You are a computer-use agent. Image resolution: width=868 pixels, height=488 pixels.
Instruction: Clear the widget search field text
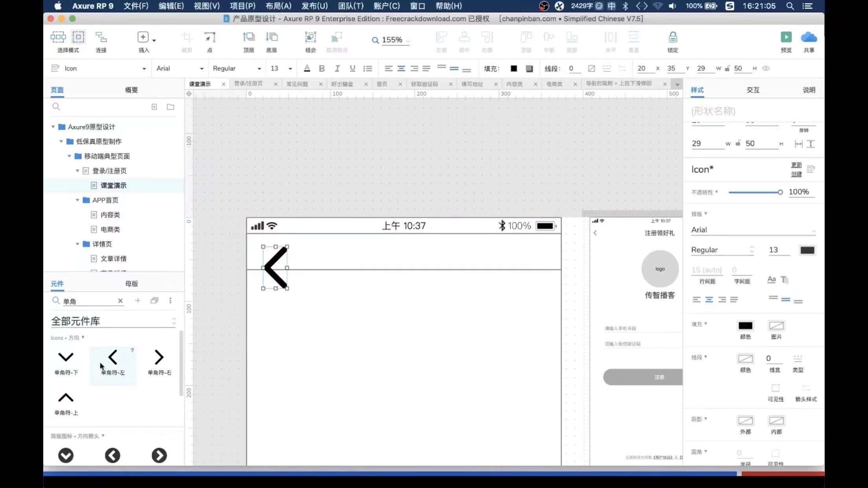120,301
